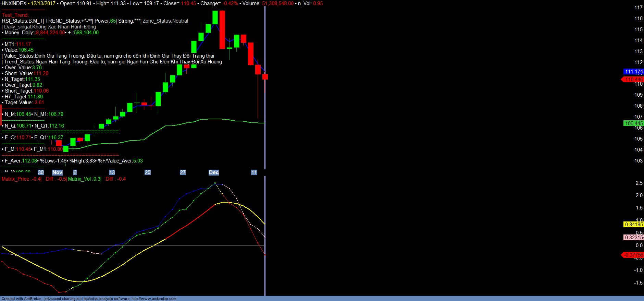This screenshot has height=301, width=644.
Task: Click the '27' date marker on axis
Action: (183, 172)
